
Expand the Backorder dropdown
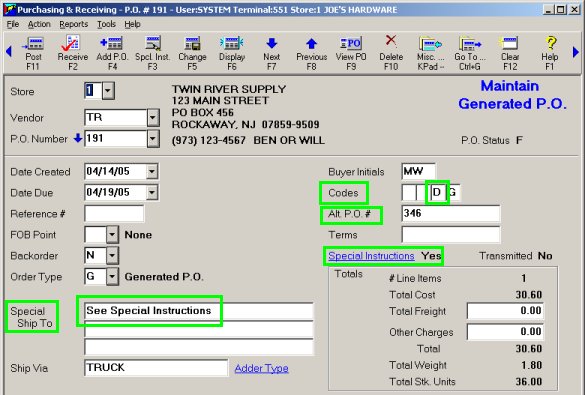[x=112, y=256]
